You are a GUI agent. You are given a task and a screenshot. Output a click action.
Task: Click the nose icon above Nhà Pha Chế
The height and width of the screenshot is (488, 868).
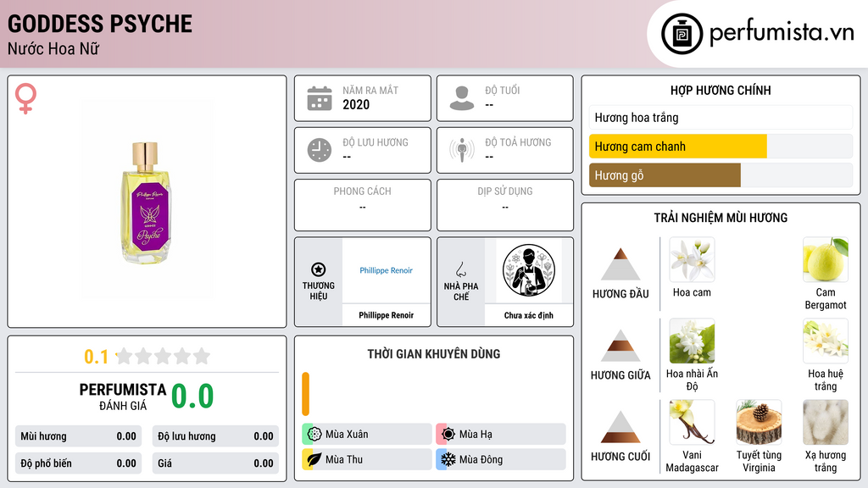pos(460,269)
